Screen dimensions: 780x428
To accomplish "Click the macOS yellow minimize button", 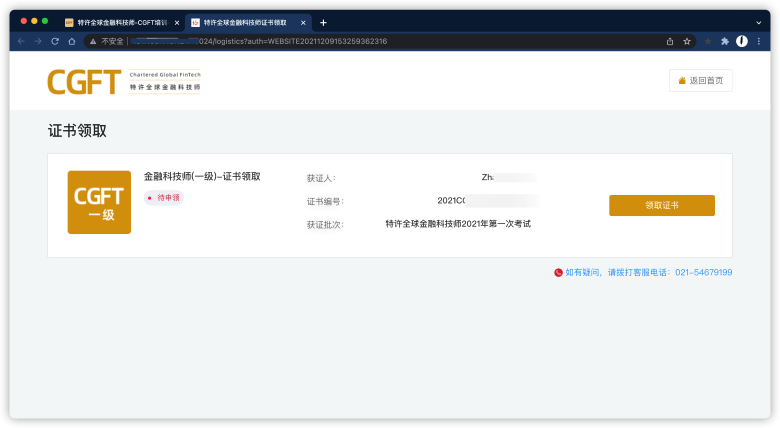I will click(x=34, y=21).
